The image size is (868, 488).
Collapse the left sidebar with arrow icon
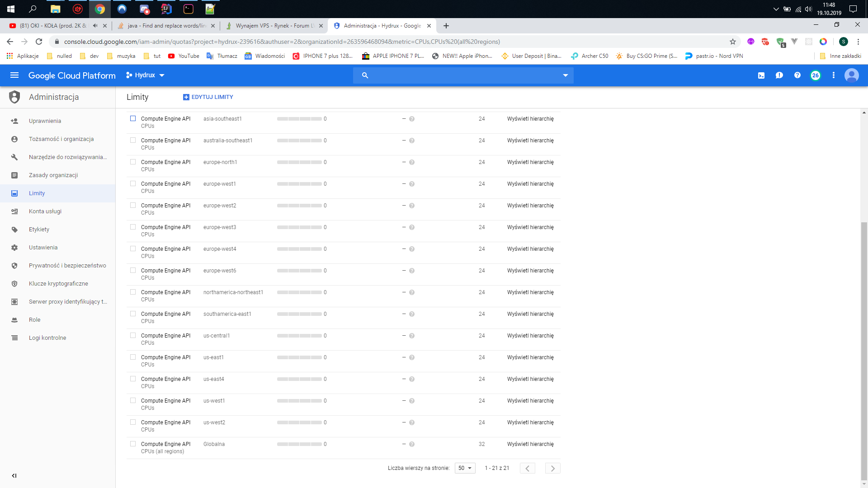14,475
